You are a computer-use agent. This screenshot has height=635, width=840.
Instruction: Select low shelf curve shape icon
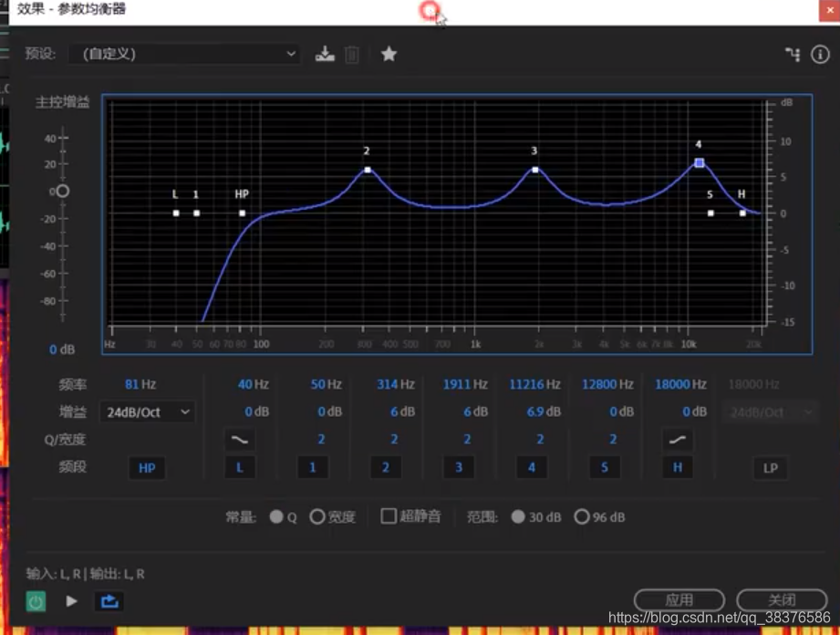click(240, 440)
